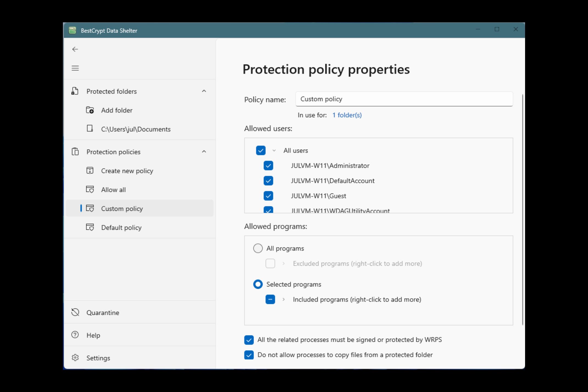Screen dimensions: 588x392
Task: Toggle the Included programs checkbox
Action: 270,299
